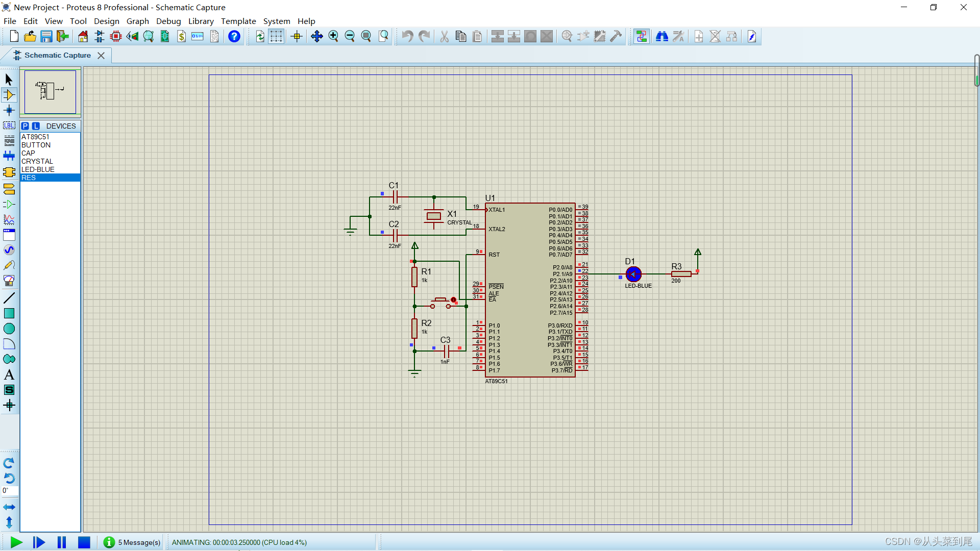Open an existing project file

tap(30, 36)
